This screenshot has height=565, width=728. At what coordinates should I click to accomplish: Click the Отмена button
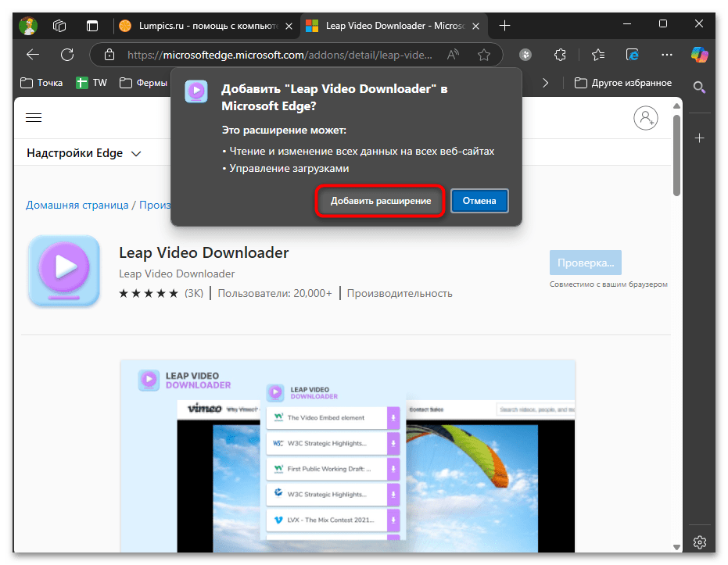pos(479,201)
